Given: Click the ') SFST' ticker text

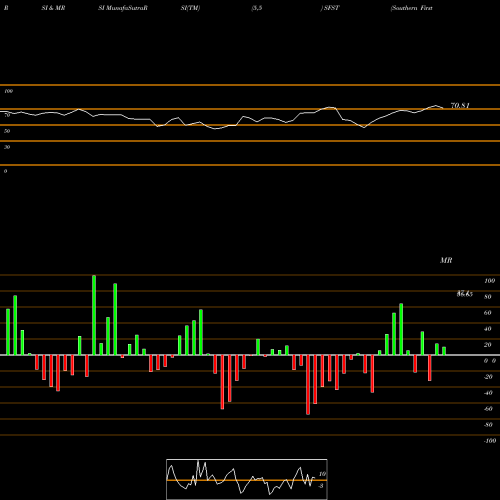Looking at the screenshot, I should tap(330, 8).
